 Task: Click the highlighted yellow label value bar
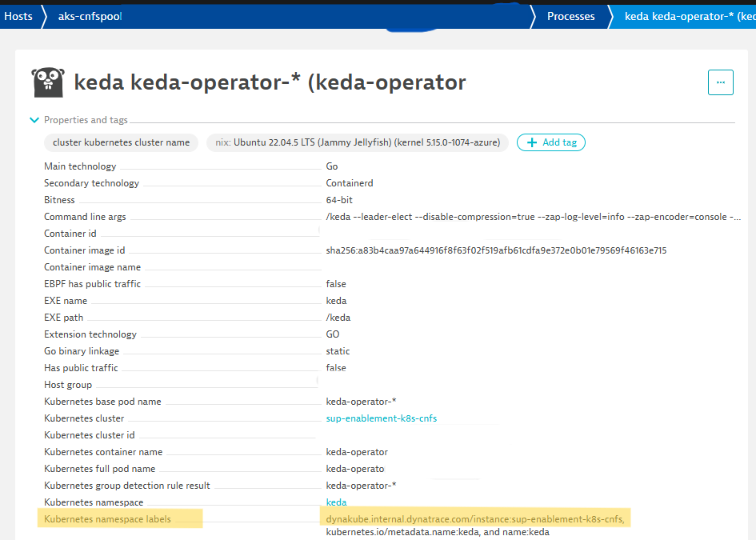click(478, 518)
